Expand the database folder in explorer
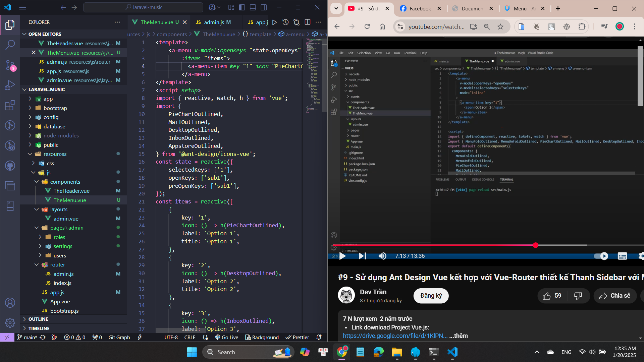The width and height of the screenshot is (644, 362). [x=54, y=126]
